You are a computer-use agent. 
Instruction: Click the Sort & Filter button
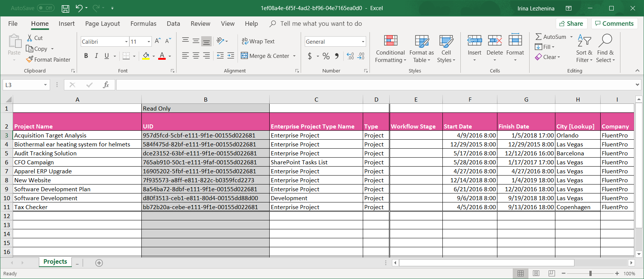pos(584,49)
